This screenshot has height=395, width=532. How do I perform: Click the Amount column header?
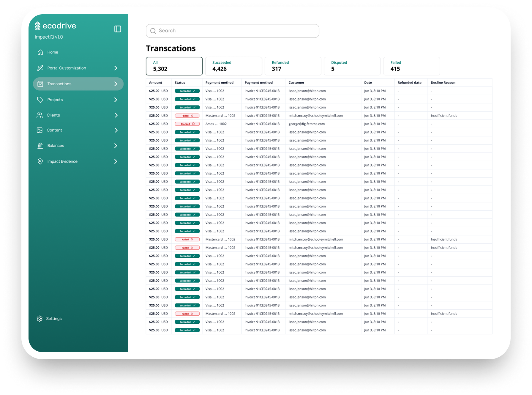point(156,83)
